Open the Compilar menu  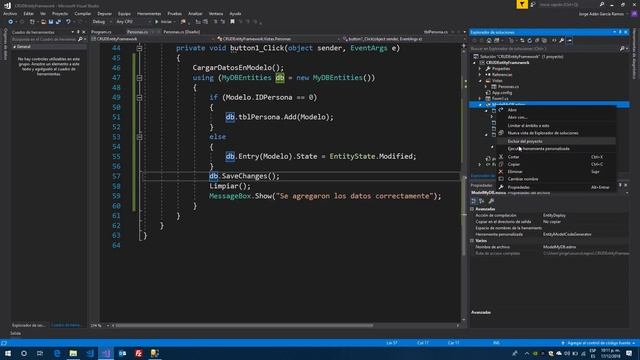point(82,13)
